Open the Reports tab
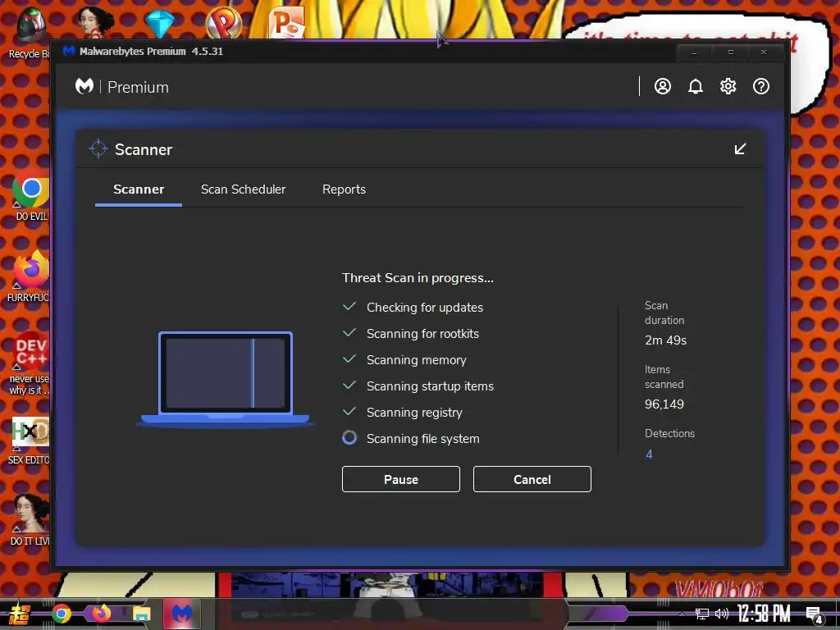Viewport: 840px width, 630px height. (x=344, y=189)
